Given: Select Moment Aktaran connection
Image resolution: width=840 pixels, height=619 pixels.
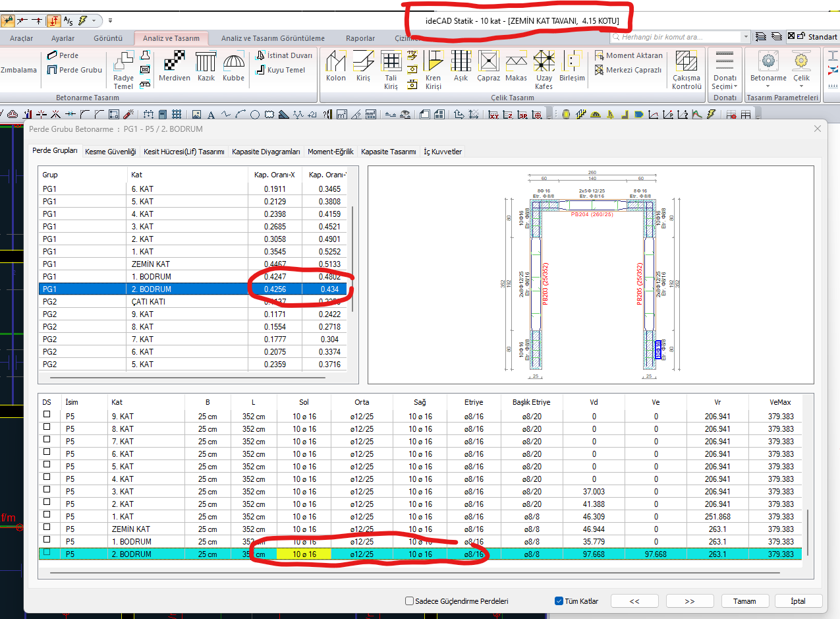Looking at the screenshot, I should (x=629, y=55).
